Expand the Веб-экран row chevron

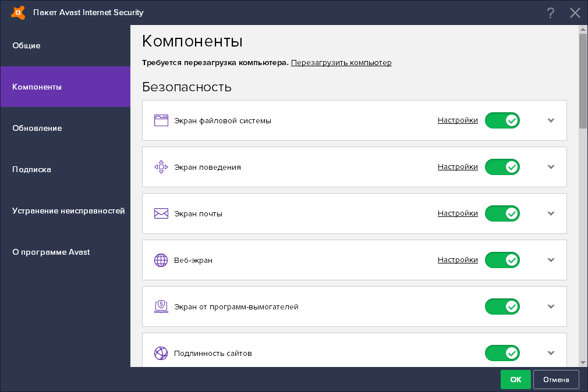[x=551, y=260]
